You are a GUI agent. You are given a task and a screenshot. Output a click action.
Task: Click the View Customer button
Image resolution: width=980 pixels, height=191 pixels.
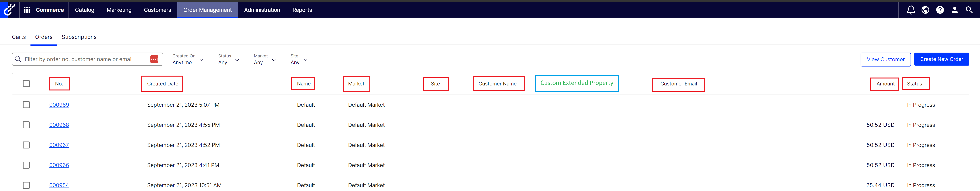coord(885,60)
